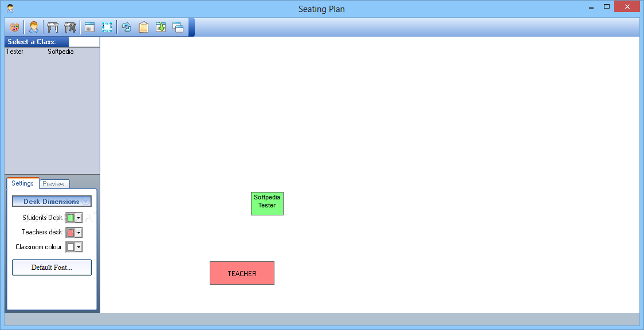644x330 pixels.
Task: Click the Default Font... button
Action: coord(52,268)
